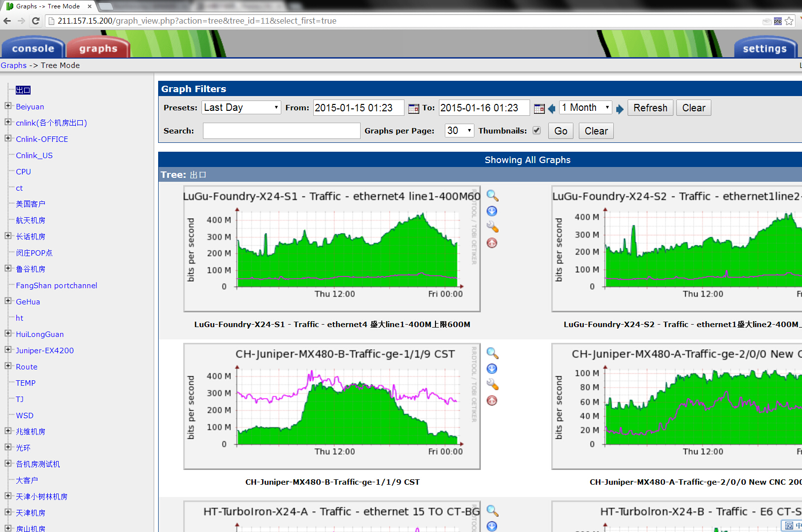Bookmark page with star icon
Viewport: 802px width, 532px height.
pos(789,21)
